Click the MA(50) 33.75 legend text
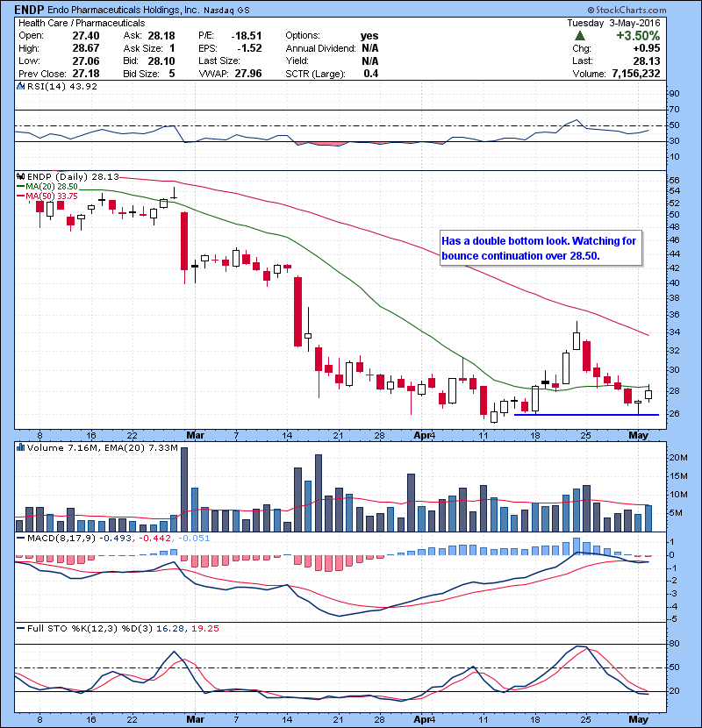 [52, 196]
